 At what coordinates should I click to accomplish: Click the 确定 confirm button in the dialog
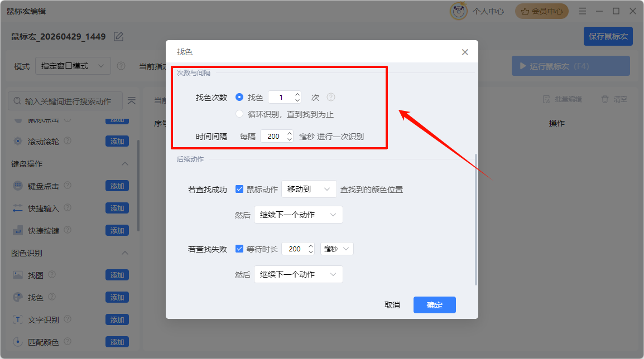click(x=434, y=305)
